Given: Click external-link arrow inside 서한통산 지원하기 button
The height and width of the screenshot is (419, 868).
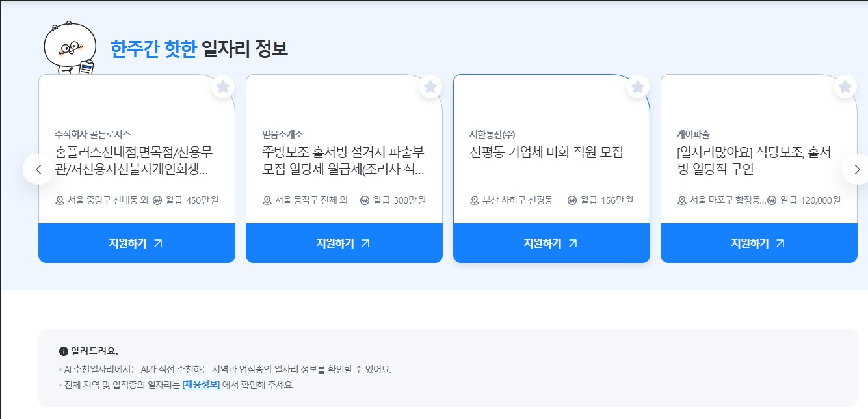Looking at the screenshot, I should point(573,243).
